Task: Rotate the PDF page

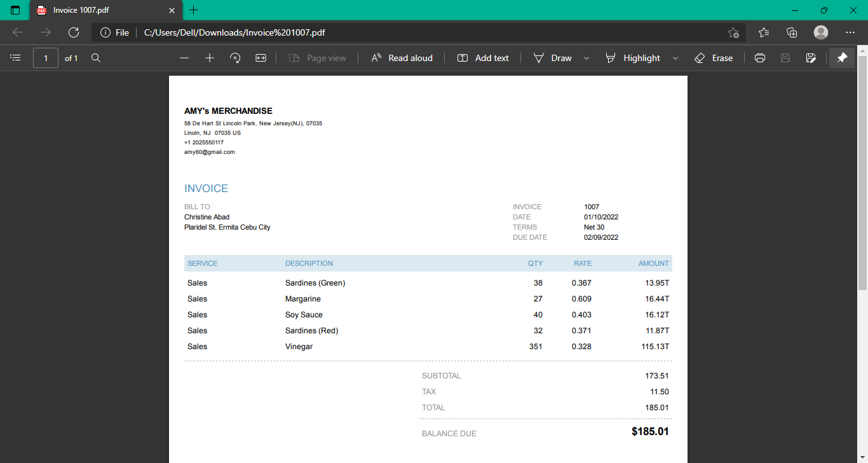Action: click(x=235, y=58)
